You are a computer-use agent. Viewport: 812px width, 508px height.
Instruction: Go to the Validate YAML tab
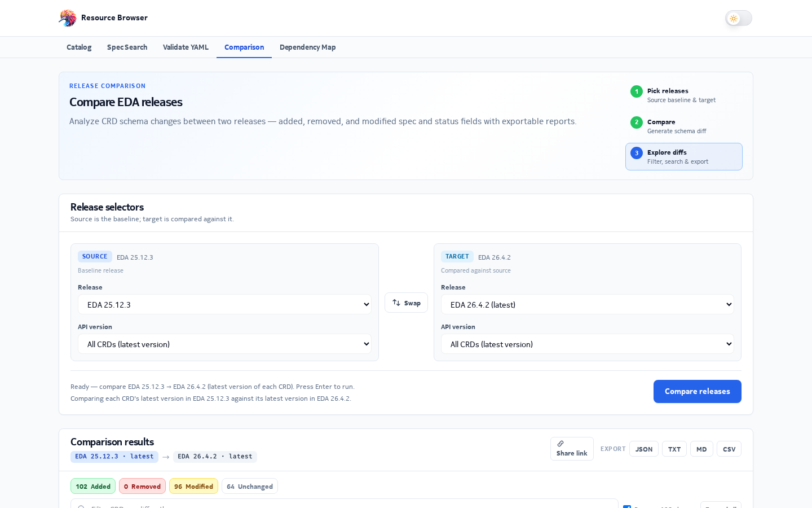[x=186, y=47]
